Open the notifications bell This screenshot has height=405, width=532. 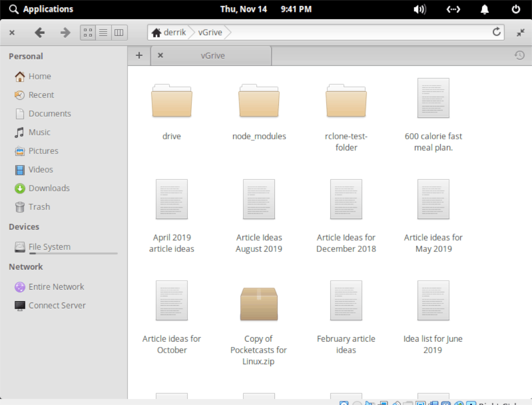click(485, 9)
